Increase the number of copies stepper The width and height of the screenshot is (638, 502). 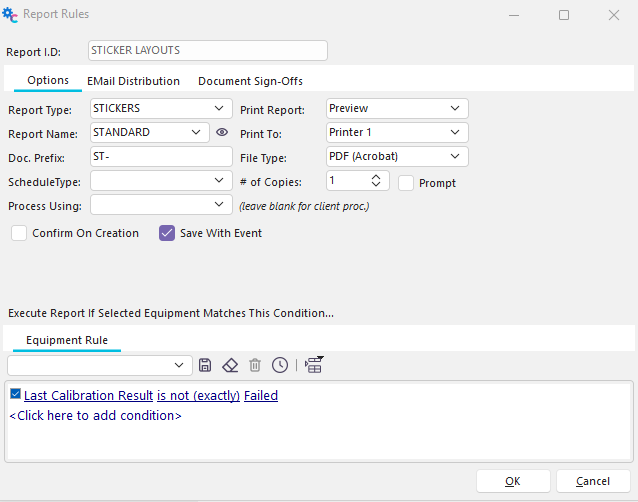[376, 176]
